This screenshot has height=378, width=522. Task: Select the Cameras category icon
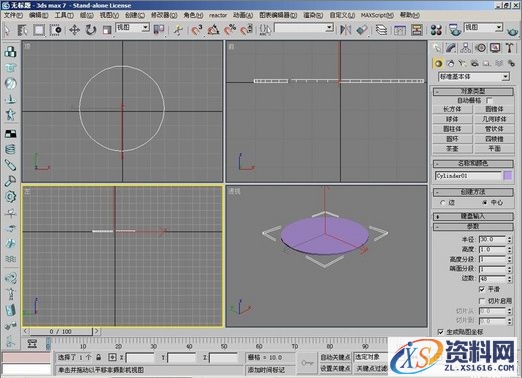click(x=475, y=63)
